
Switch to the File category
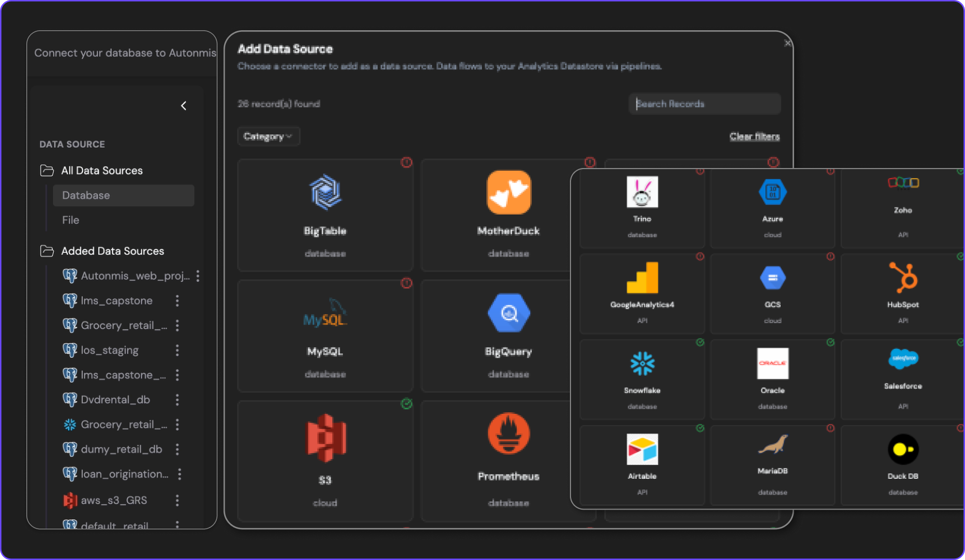71,220
